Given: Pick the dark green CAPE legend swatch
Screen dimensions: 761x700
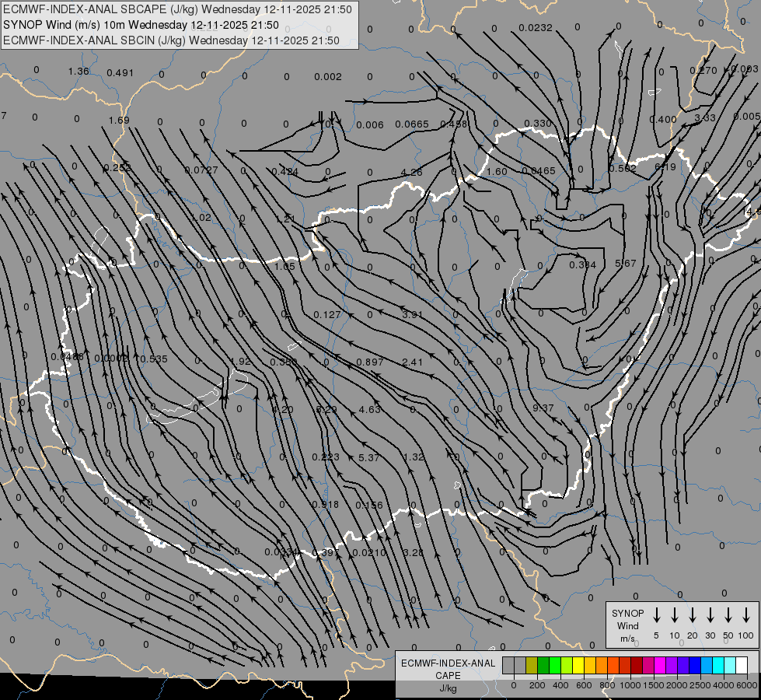Looking at the screenshot, I should 543,665.
